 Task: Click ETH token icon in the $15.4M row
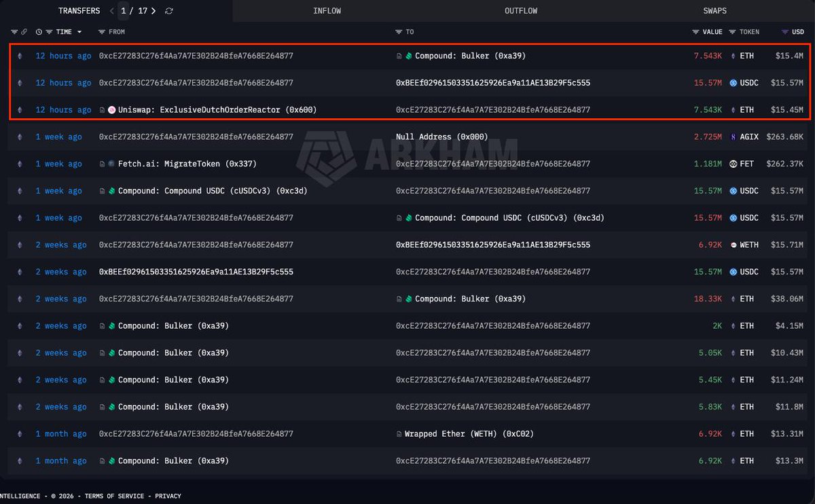[x=733, y=56]
